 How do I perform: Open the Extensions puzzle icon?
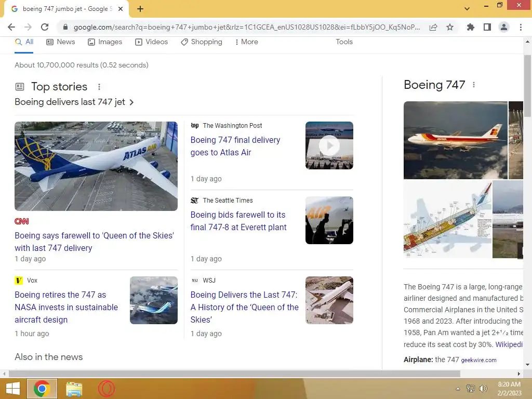(470, 27)
